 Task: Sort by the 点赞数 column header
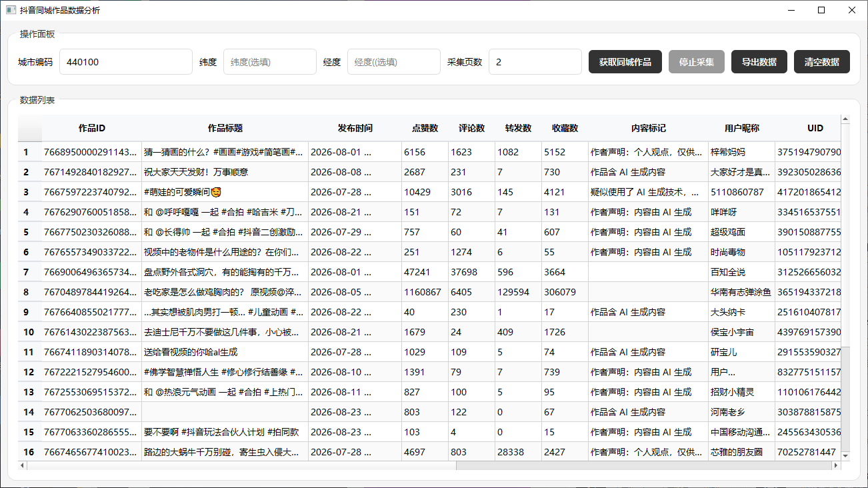(425, 128)
